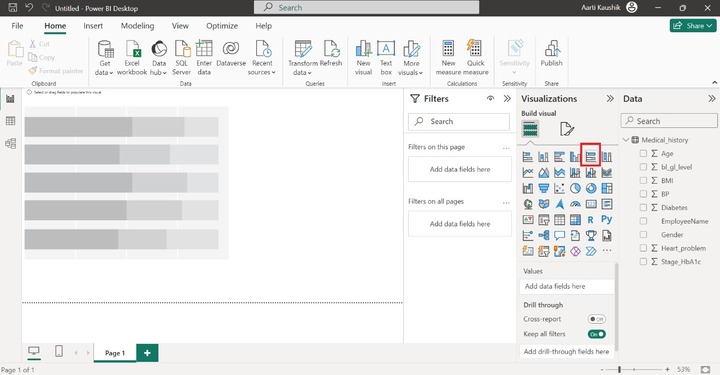Viewport: 720px width, 375px height.
Task: Tick the BMI field checkbox
Action: pyautogui.click(x=643, y=180)
